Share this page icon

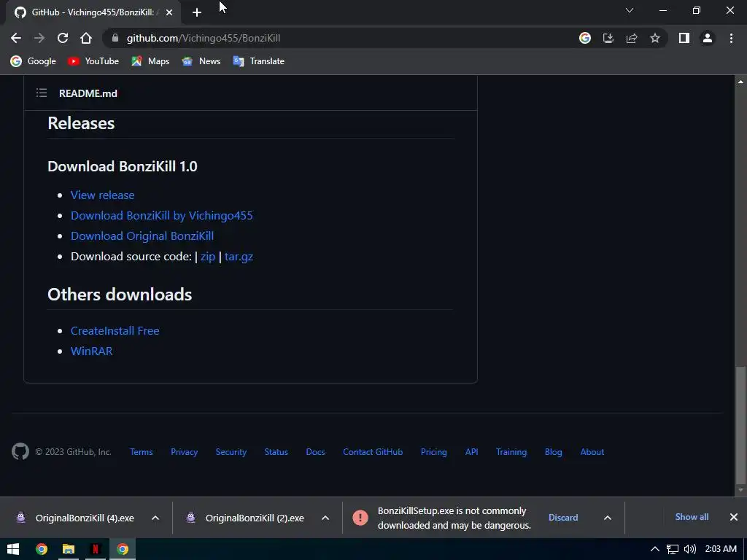(x=632, y=38)
